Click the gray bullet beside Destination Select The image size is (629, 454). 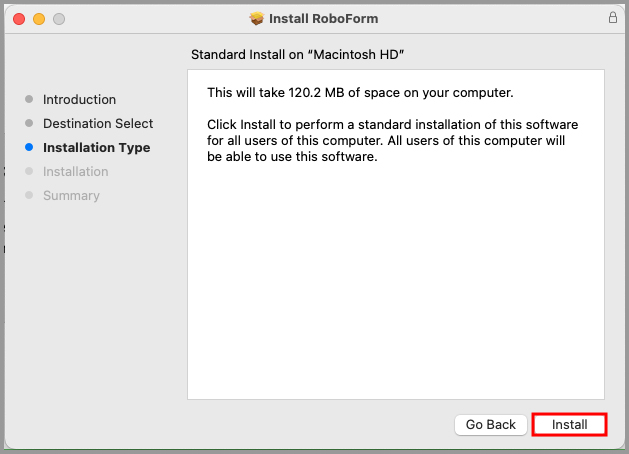[x=29, y=123]
